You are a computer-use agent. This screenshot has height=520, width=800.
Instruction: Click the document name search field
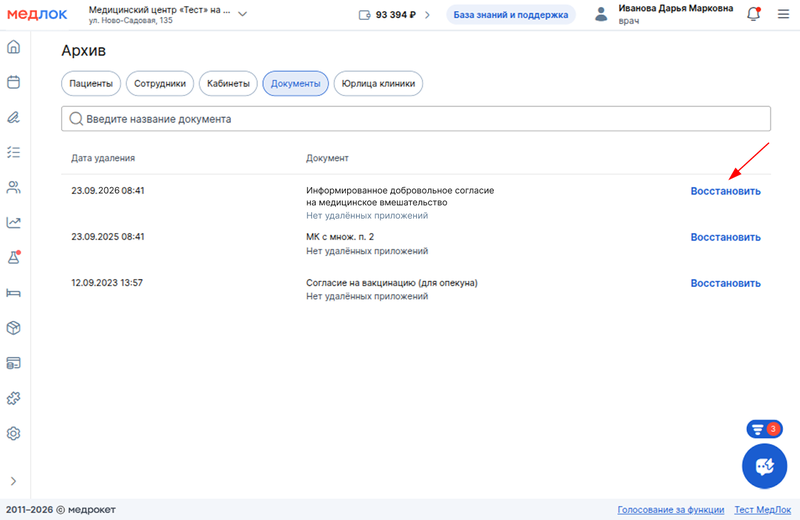pyautogui.click(x=416, y=119)
